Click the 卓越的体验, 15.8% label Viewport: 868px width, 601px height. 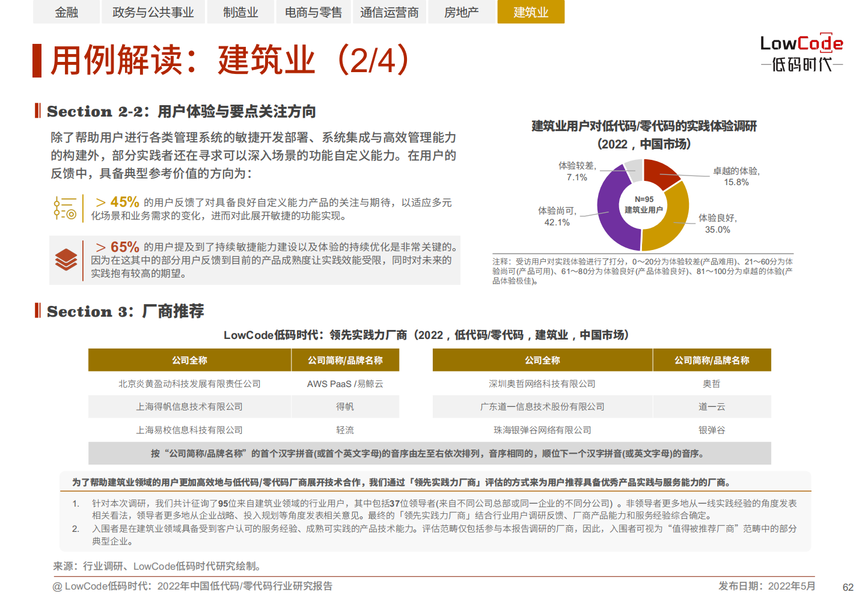click(736, 177)
